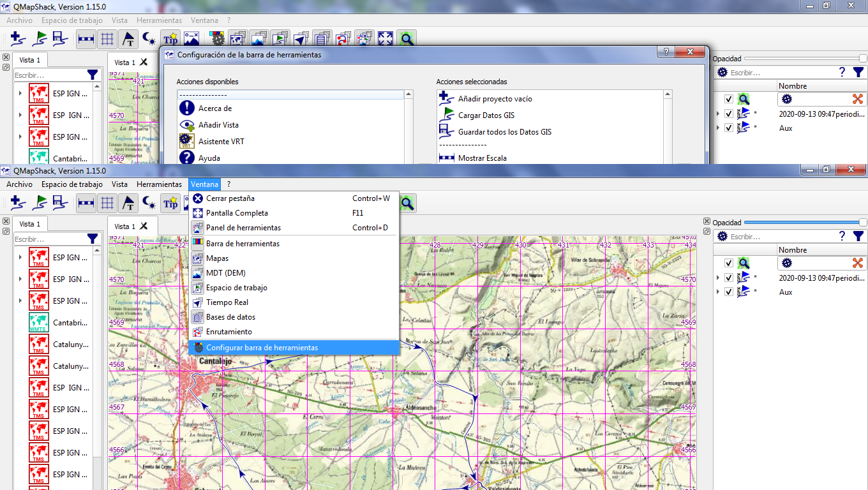Click toolbar configuration gear icon in window behind dialog
868x490 pixels.
(x=218, y=39)
